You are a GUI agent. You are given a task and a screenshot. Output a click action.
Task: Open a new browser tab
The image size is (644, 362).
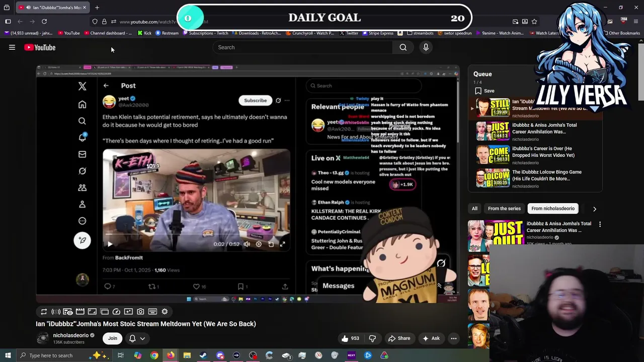[97, 8]
